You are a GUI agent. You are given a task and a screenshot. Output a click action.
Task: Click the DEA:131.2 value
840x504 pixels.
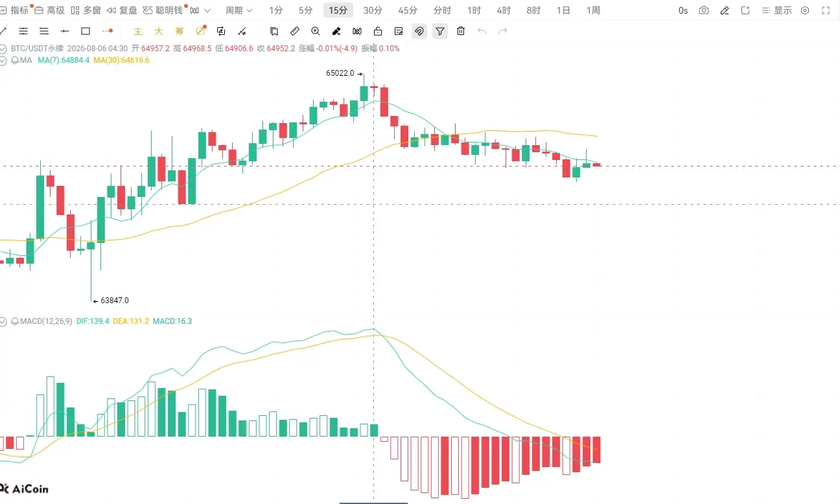[x=131, y=321]
